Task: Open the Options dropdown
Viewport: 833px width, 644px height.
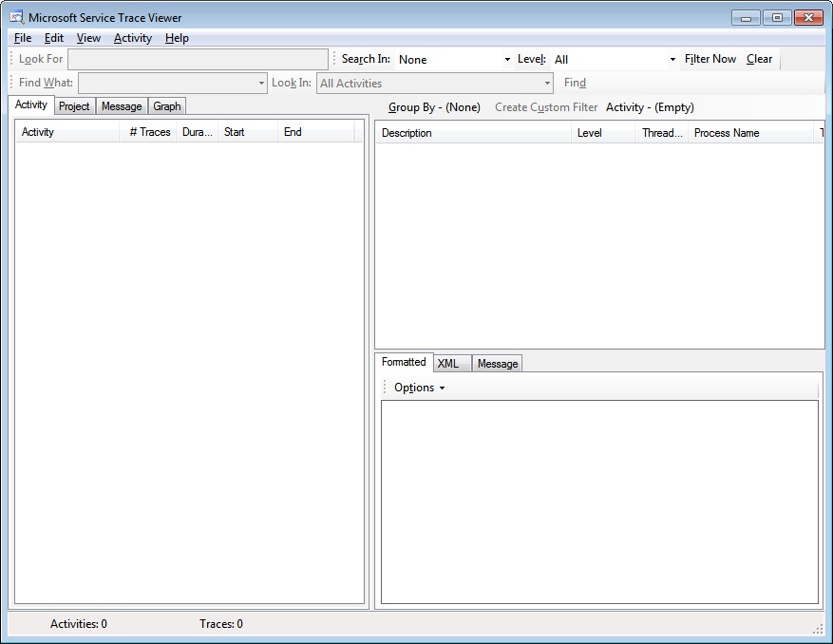Action: 419,388
